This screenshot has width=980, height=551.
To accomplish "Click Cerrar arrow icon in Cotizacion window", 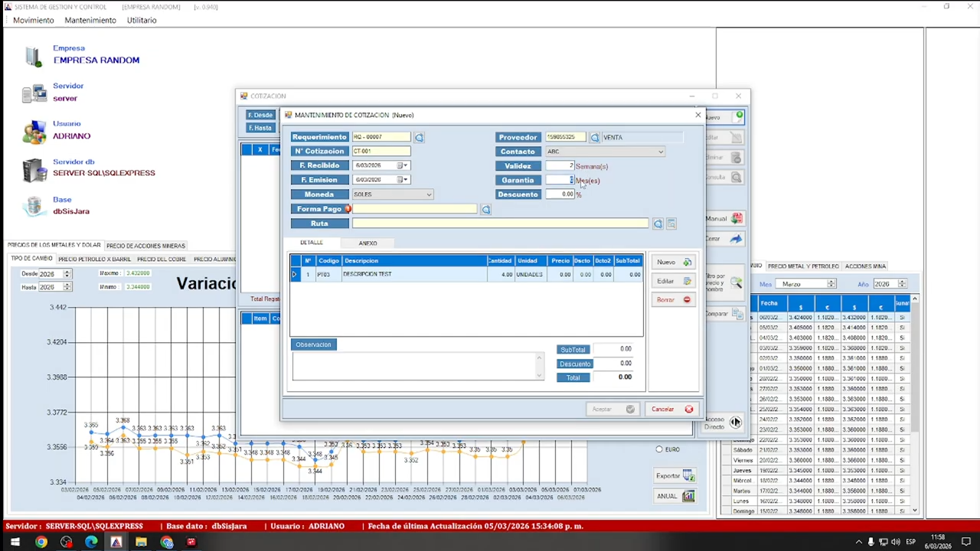I will coord(737,239).
